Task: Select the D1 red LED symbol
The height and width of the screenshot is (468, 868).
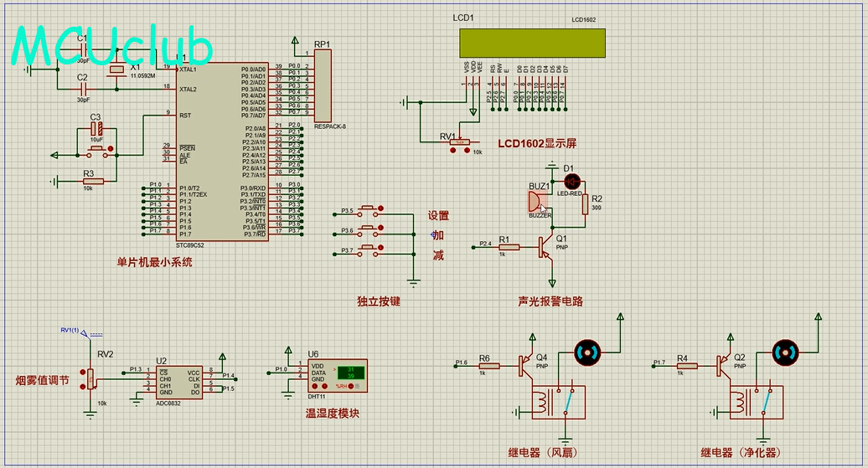Action: click(x=572, y=181)
